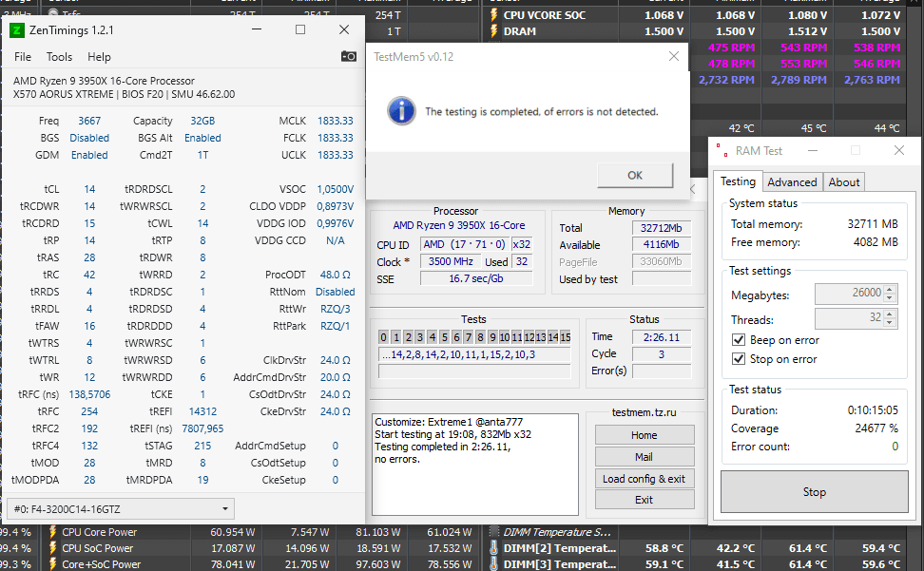Open the About tab in RAM Test
This screenshot has height=571, width=924.
[843, 182]
